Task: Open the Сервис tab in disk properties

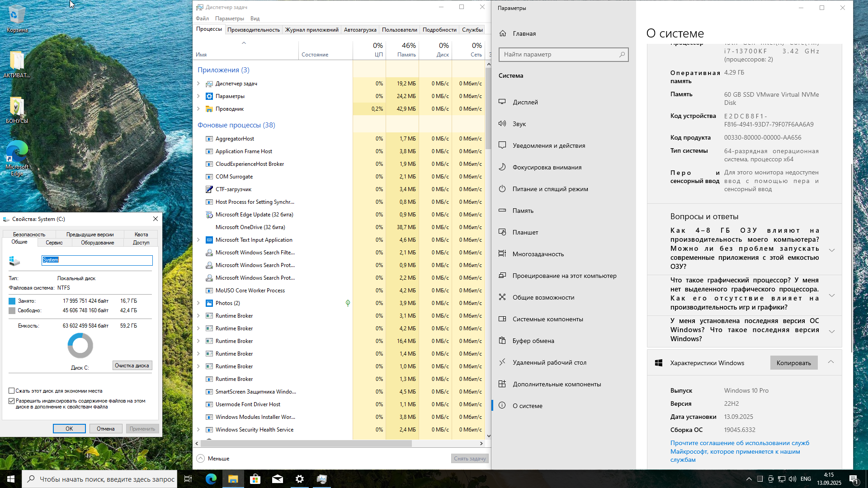Action: (x=54, y=243)
